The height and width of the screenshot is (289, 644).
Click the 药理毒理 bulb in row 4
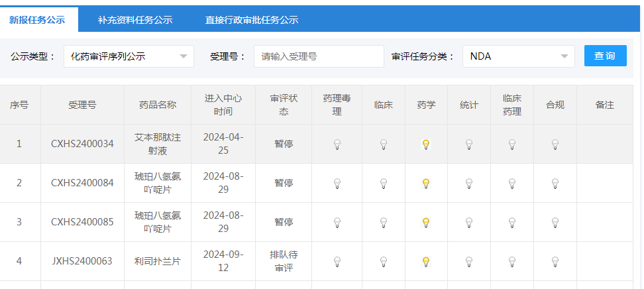[337, 261]
